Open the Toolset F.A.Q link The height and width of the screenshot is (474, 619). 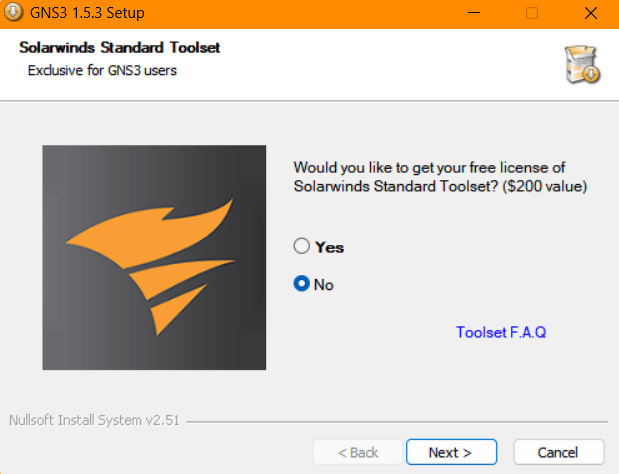[x=501, y=332]
